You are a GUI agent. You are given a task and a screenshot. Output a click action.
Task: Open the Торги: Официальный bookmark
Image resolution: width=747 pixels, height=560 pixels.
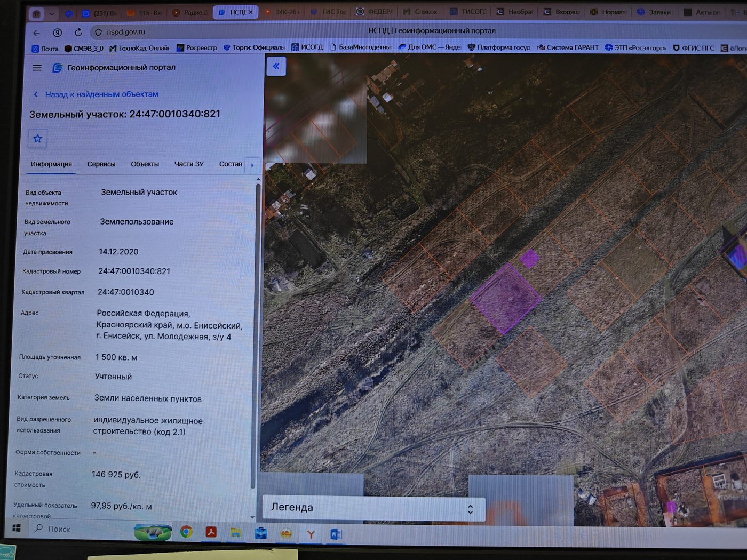(x=254, y=47)
